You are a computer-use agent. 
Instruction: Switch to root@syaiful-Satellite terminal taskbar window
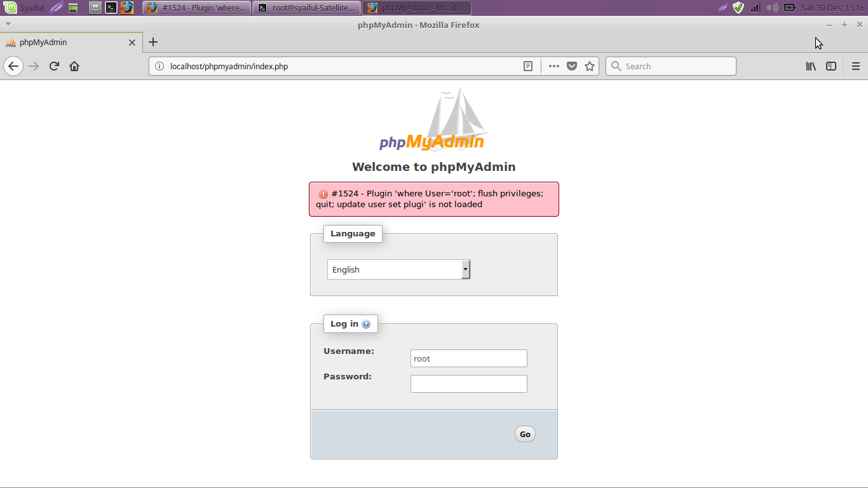click(x=307, y=8)
